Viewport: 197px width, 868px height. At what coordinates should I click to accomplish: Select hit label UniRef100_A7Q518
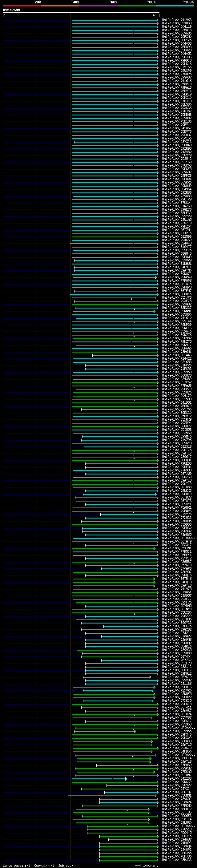pyautogui.click(x=176, y=829)
